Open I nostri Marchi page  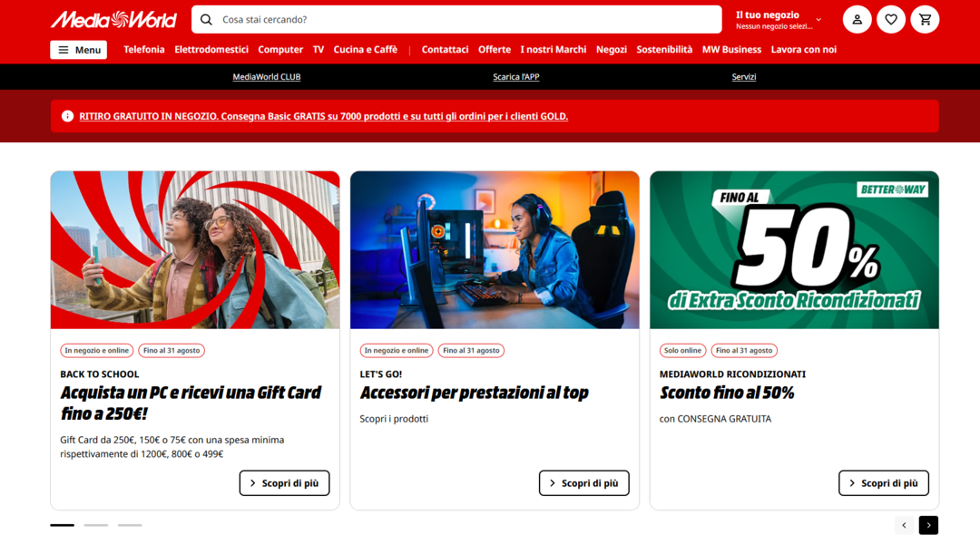pyautogui.click(x=554, y=49)
